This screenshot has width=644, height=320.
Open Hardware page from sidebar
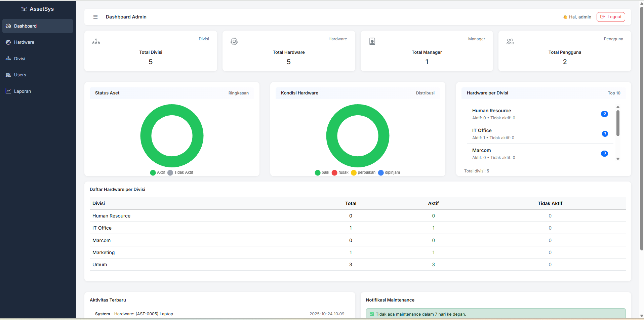pos(24,42)
